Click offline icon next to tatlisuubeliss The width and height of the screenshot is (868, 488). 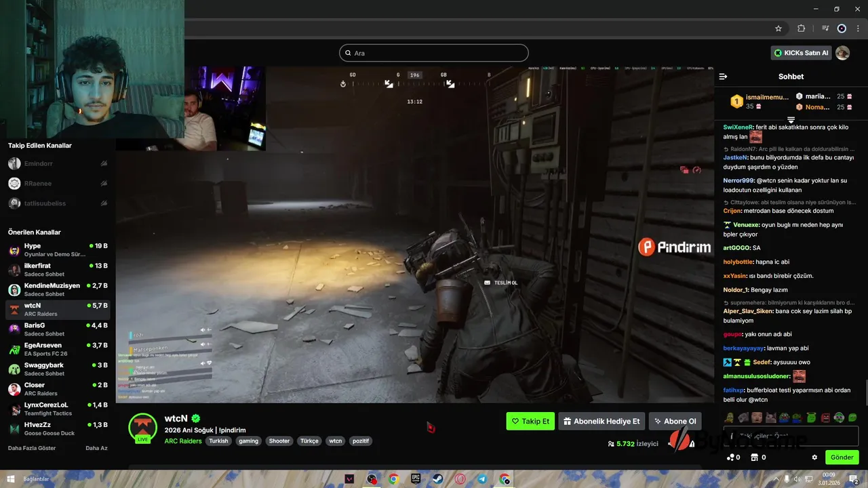(104, 203)
